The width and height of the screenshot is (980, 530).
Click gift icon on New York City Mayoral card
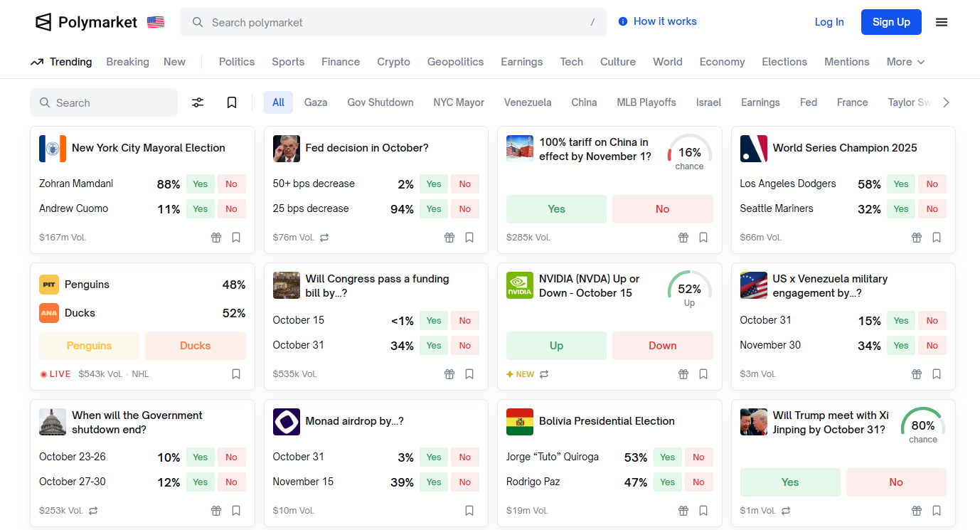click(x=216, y=238)
